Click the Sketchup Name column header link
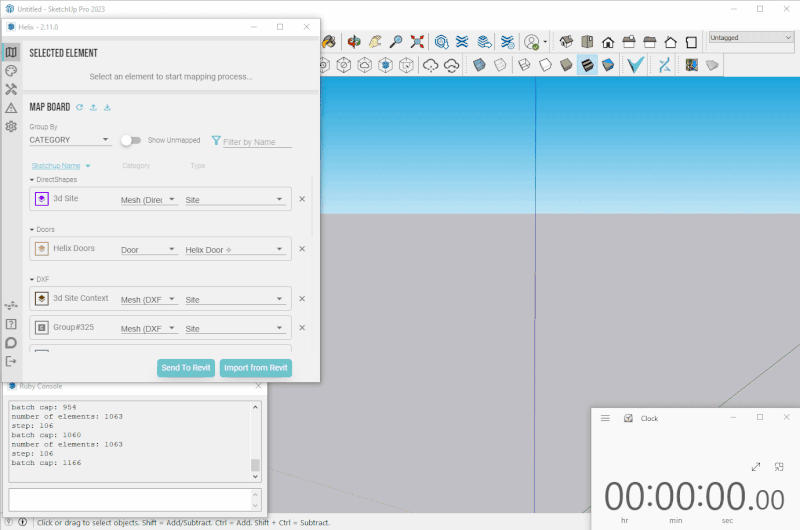 click(x=56, y=166)
